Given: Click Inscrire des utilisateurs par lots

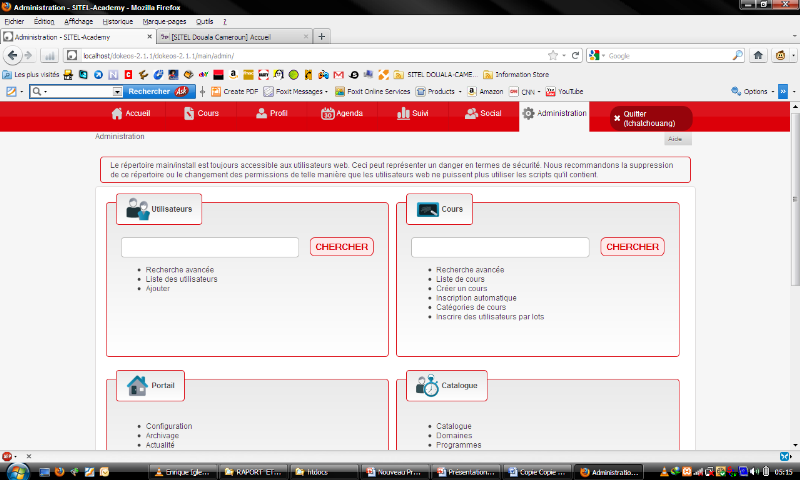Looking at the screenshot, I should [x=490, y=317].
